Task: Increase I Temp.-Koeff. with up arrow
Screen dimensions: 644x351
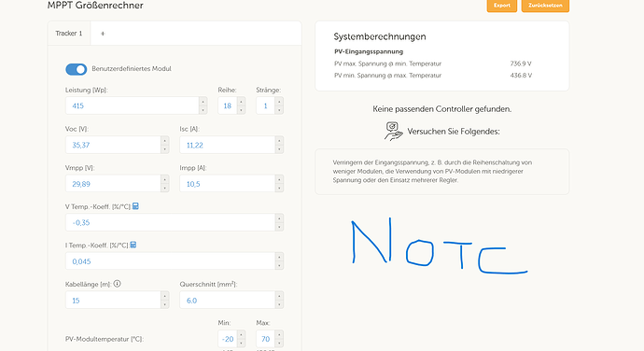Action: point(279,257)
